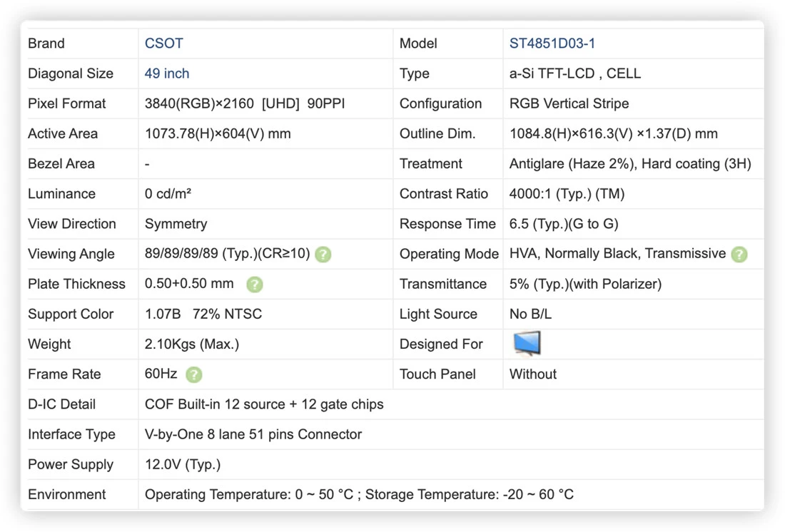
Task: Select the '60Hz' frame rate value
Action: coord(161,374)
